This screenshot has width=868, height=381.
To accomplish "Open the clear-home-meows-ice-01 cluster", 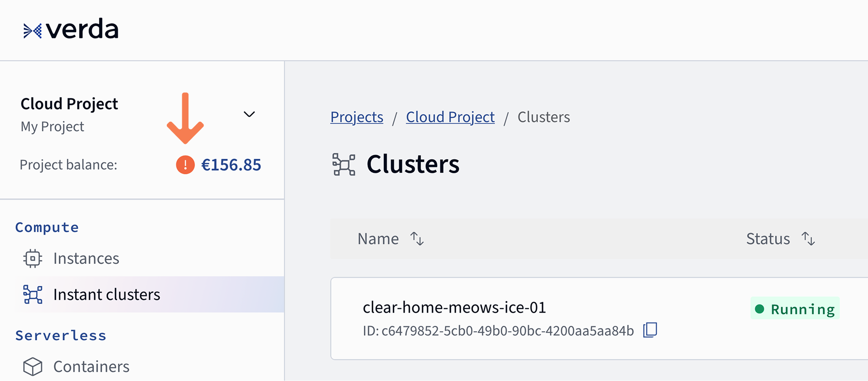I will 454,308.
